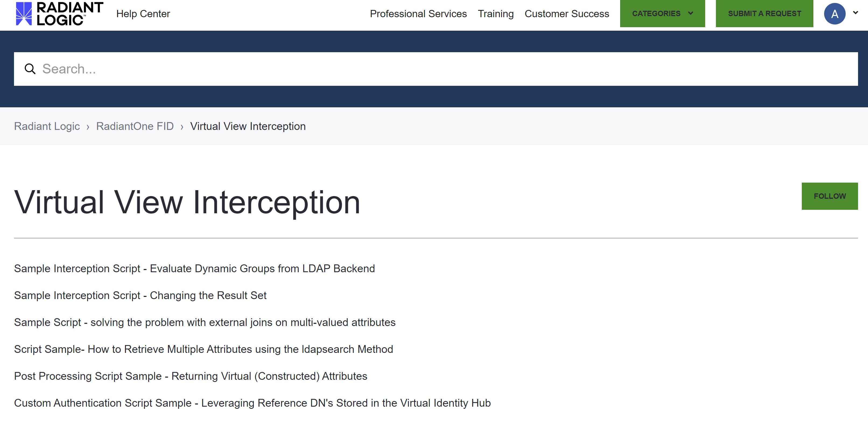868x429 pixels.
Task: Open the user avatar 'A' profile
Action: tap(834, 14)
